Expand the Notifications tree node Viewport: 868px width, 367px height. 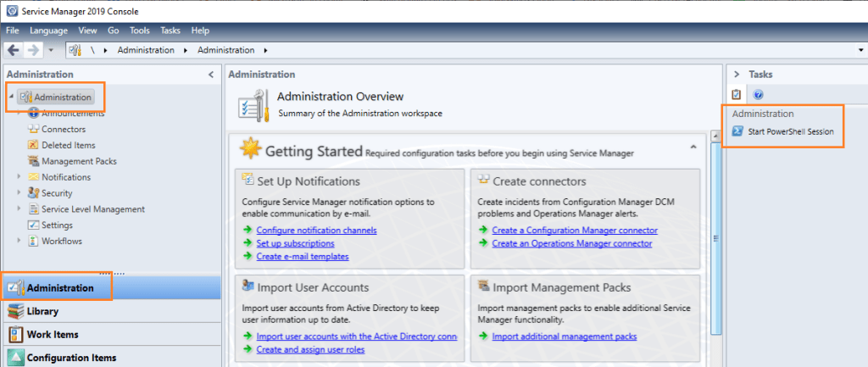point(19,177)
